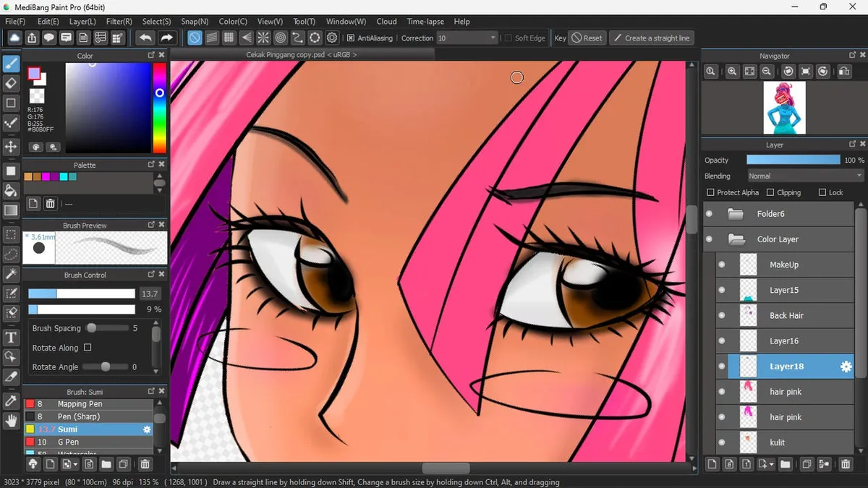Toggle the Rotate Along checkbox
868x488 pixels.
click(88, 348)
